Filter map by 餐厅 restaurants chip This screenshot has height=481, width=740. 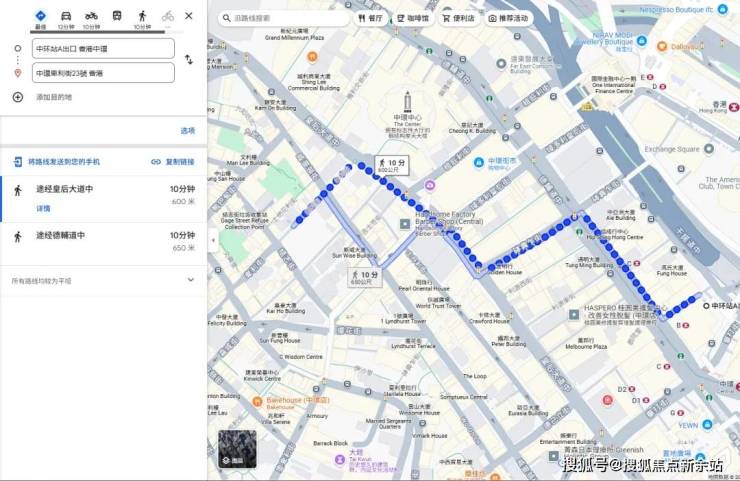pyautogui.click(x=370, y=18)
